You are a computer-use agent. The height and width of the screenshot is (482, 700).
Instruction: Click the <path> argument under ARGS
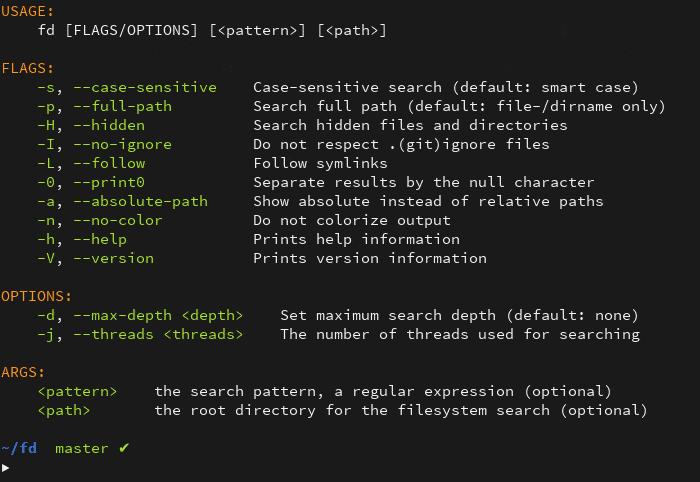pos(64,411)
